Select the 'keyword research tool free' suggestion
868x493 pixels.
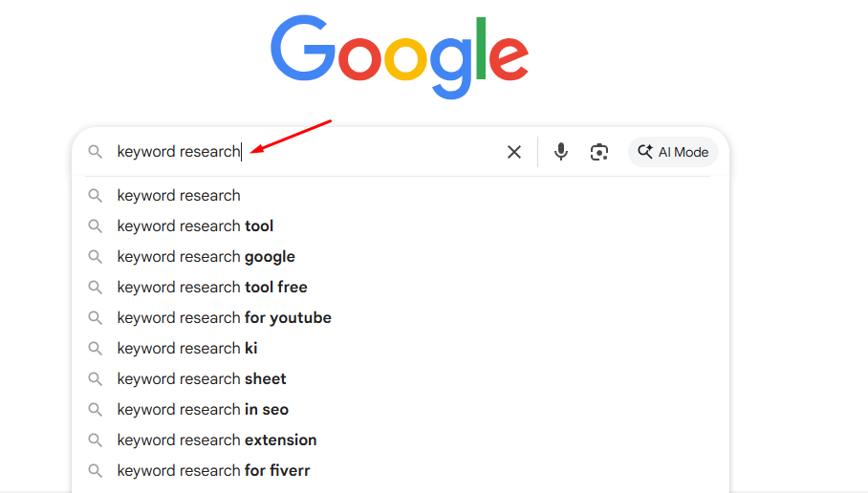pos(212,288)
